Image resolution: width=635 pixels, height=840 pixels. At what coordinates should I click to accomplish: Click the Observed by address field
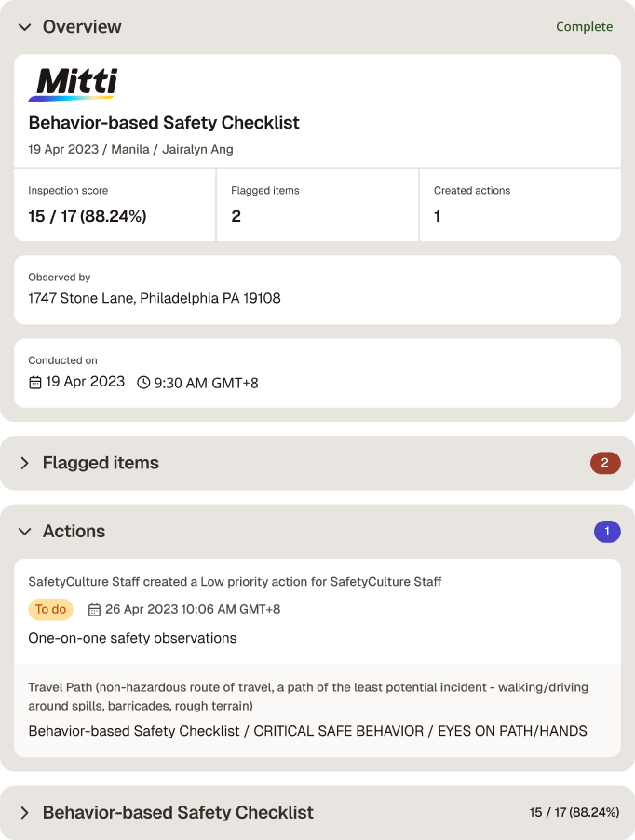(x=317, y=290)
